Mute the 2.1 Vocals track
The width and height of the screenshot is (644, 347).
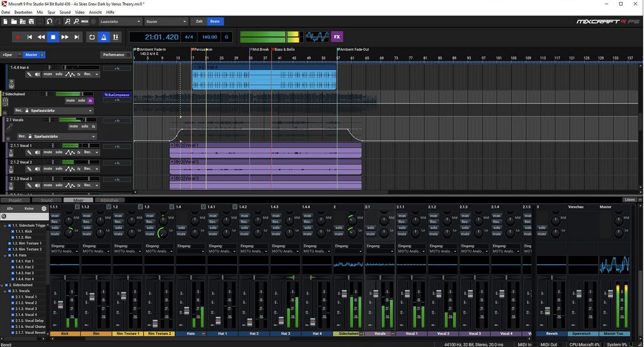pos(74,126)
